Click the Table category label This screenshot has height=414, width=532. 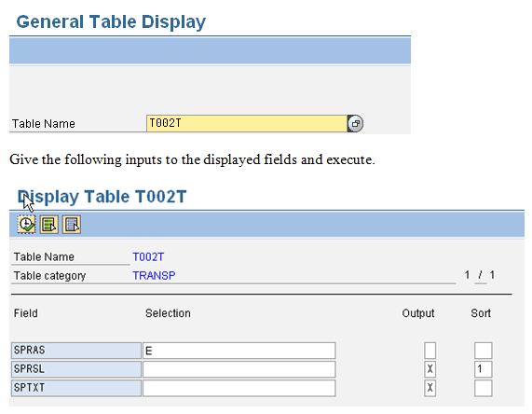pyautogui.click(x=49, y=275)
